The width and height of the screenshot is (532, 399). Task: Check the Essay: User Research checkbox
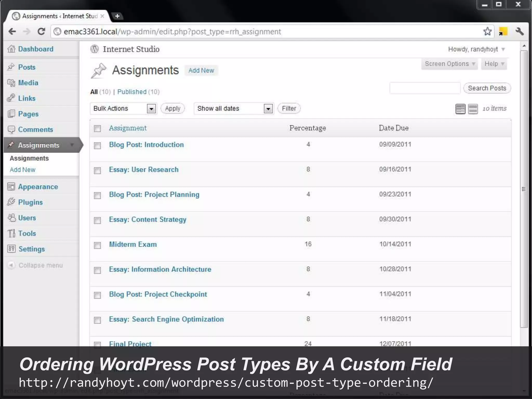(97, 171)
